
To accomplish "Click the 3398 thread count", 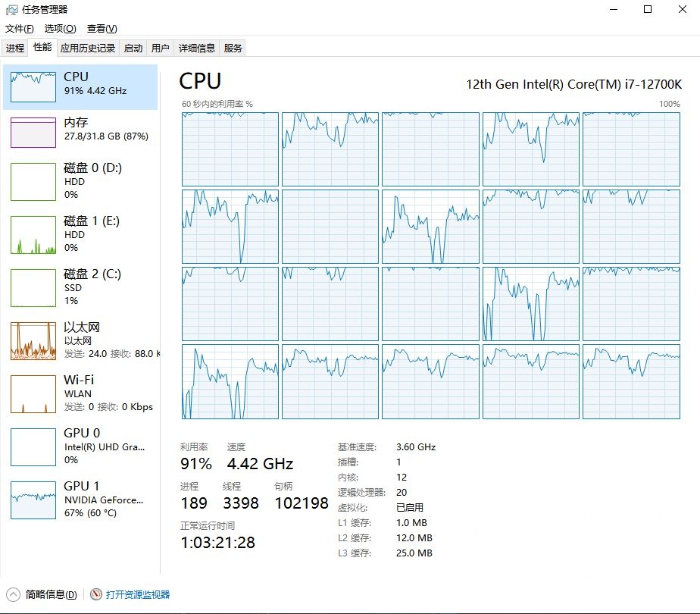I will [241, 503].
